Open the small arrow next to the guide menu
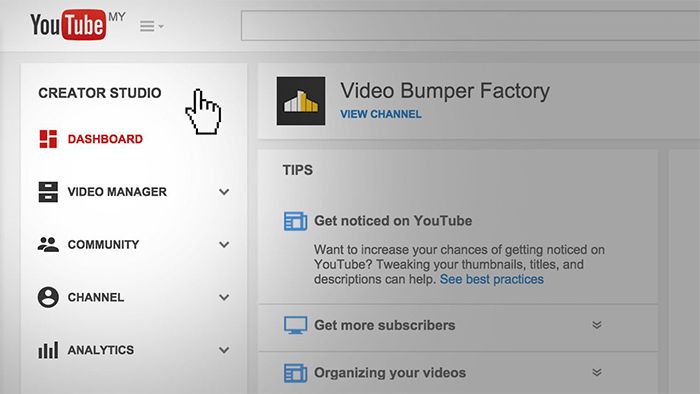The image size is (700, 394). tap(161, 27)
